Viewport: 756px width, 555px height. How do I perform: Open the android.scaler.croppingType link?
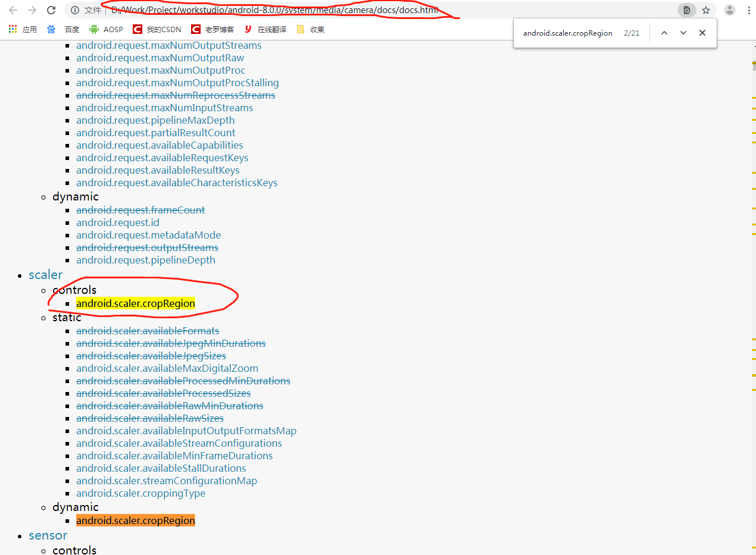[x=140, y=493]
